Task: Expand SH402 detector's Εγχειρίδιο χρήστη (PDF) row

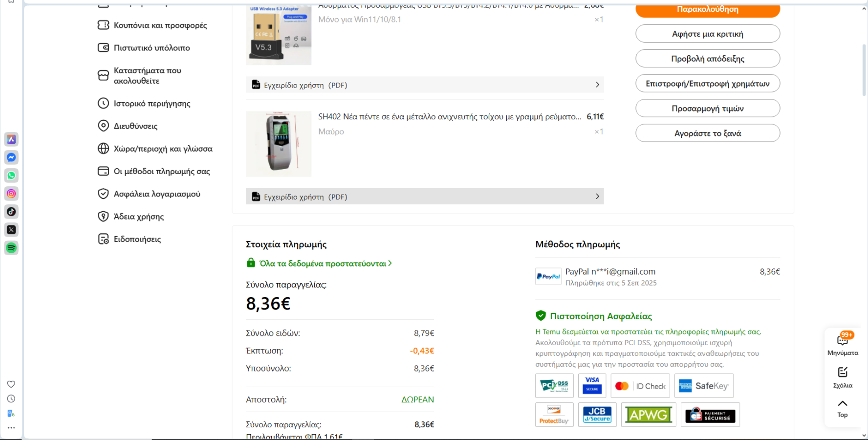Action: point(425,197)
